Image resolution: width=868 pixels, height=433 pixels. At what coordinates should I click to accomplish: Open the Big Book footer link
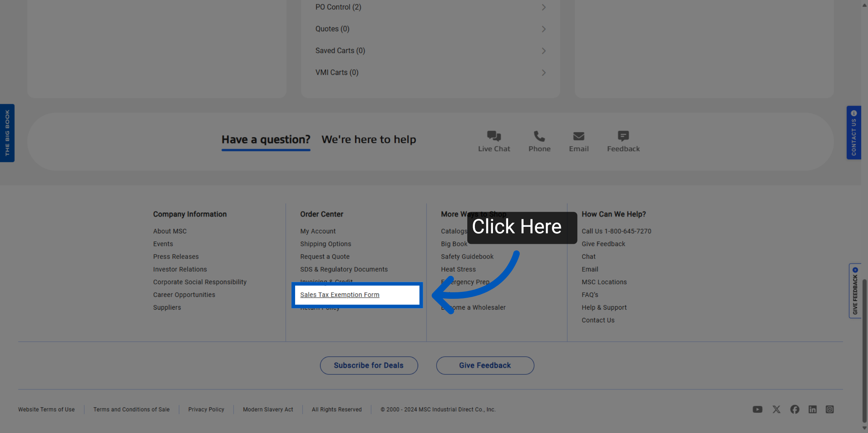click(454, 243)
